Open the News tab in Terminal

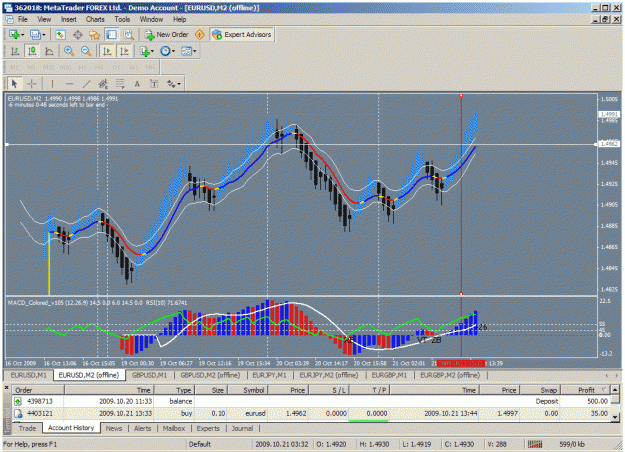tap(114, 428)
